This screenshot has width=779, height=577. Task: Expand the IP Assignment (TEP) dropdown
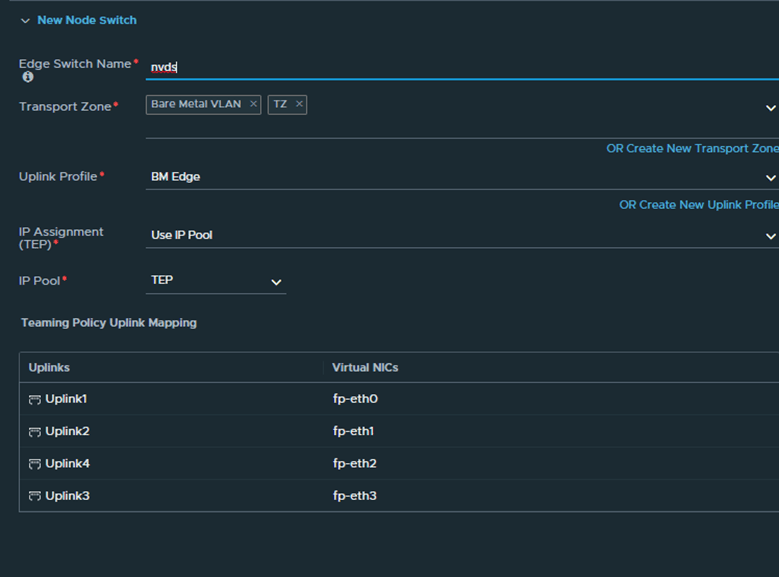click(x=770, y=236)
